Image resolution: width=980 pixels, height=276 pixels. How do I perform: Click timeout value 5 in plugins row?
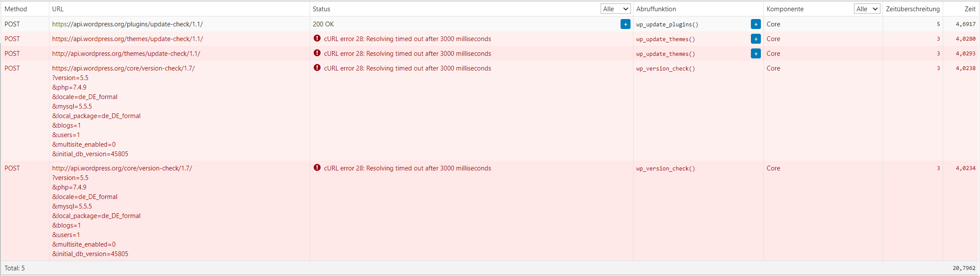point(938,24)
